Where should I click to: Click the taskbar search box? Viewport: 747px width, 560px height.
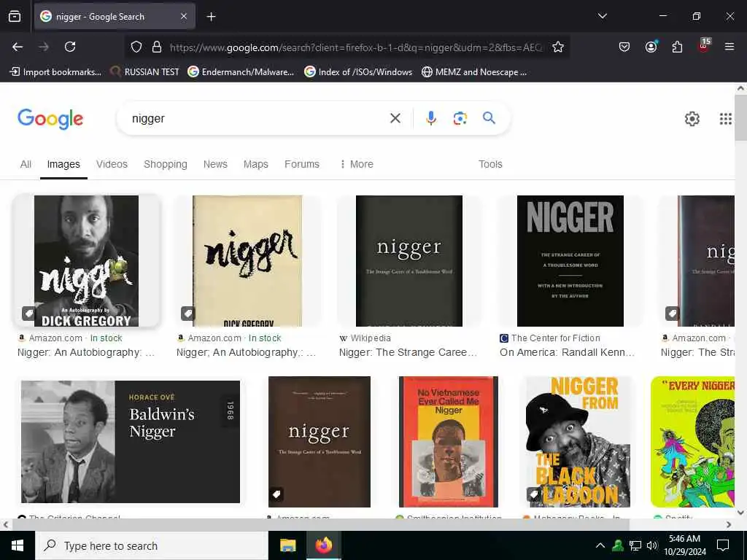152,545
